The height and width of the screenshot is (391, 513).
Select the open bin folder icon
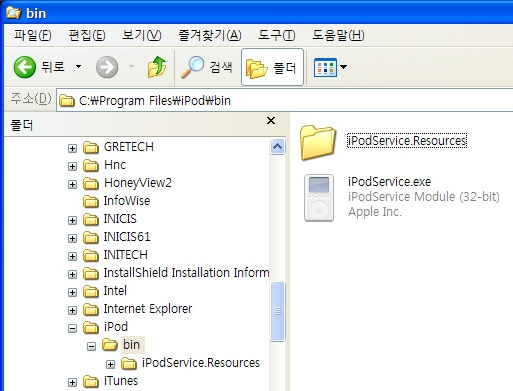[110, 345]
